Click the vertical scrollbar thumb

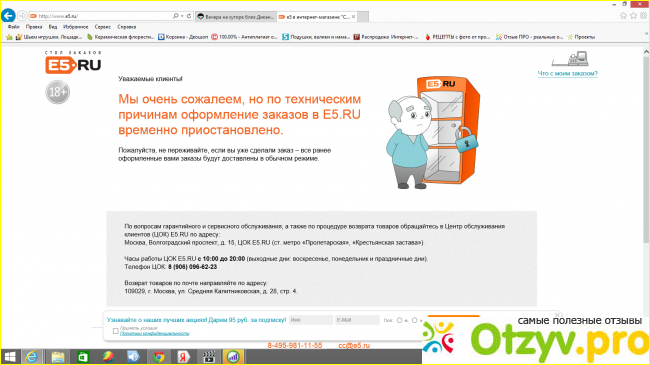tap(646, 149)
